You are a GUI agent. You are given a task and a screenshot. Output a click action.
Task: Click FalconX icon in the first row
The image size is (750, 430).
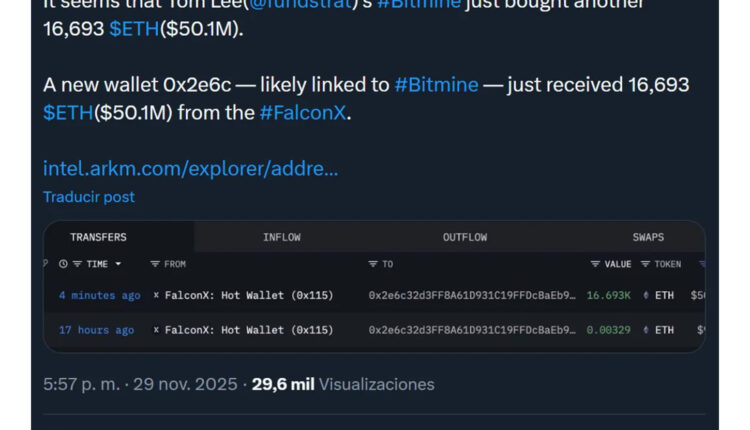tap(156, 296)
